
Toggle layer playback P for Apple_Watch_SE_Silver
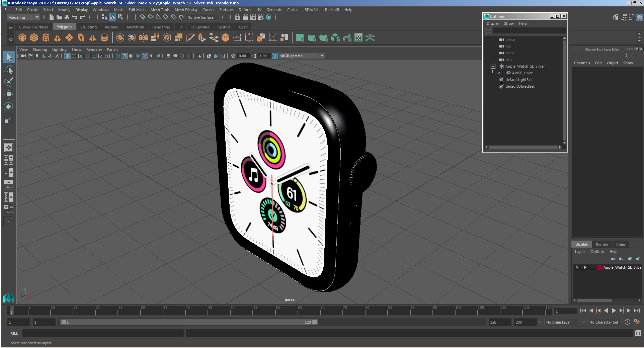pos(585,267)
